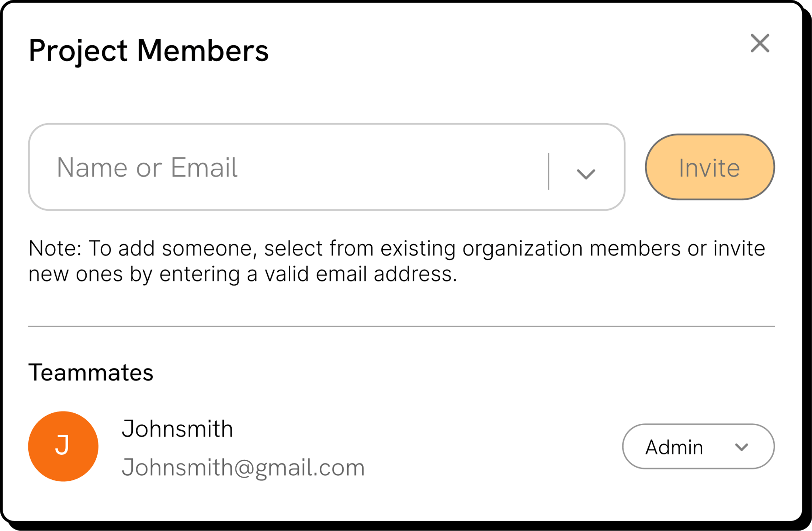Click the white letter J inside the avatar

tap(62, 445)
